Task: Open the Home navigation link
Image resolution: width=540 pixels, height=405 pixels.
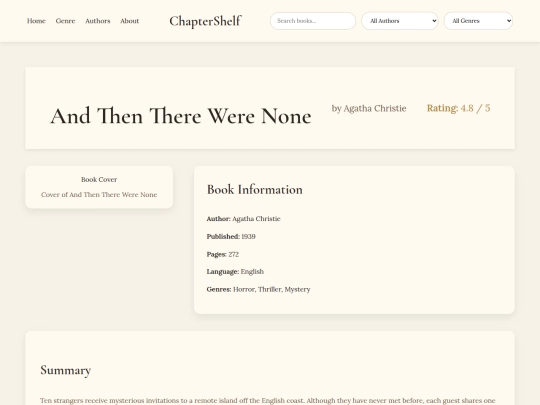Action: [x=36, y=21]
